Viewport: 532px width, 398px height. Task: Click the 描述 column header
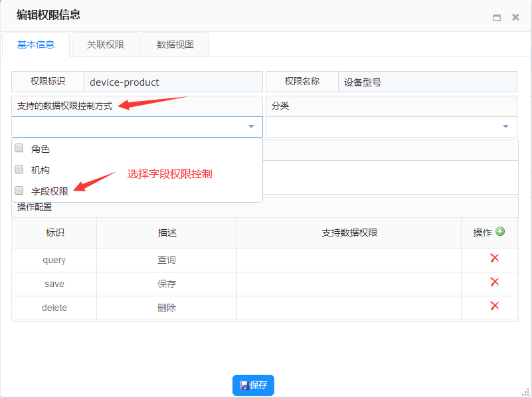click(167, 233)
